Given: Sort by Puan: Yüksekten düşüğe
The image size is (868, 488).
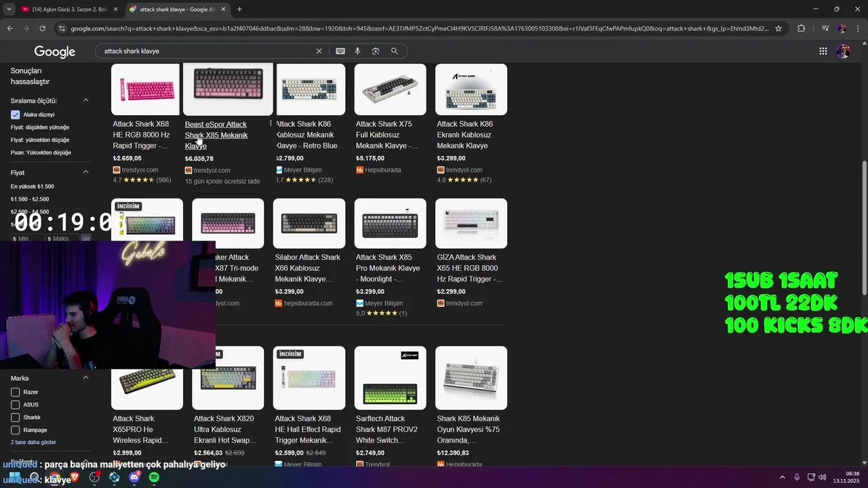Looking at the screenshot, I should pyautogui.click(x=41, y=152).
